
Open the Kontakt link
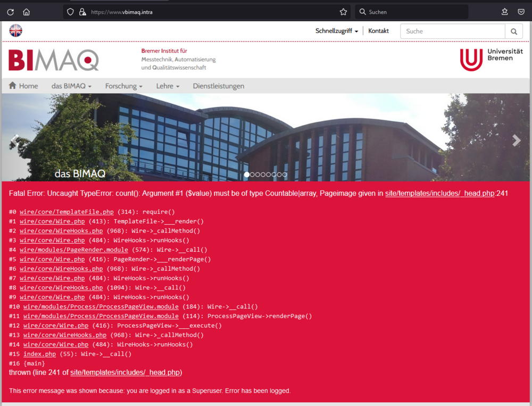tap(378, 31)
